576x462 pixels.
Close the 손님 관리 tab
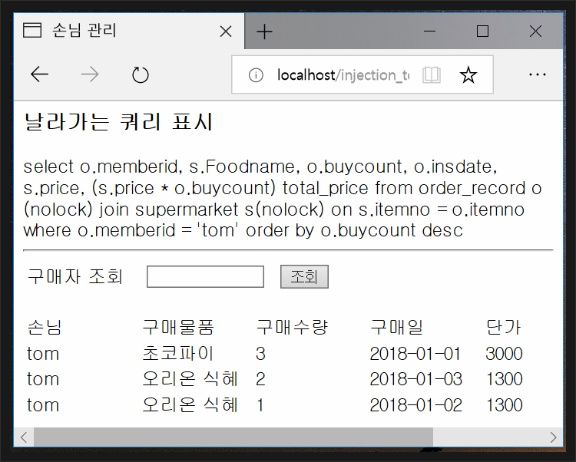coord(226,32)
